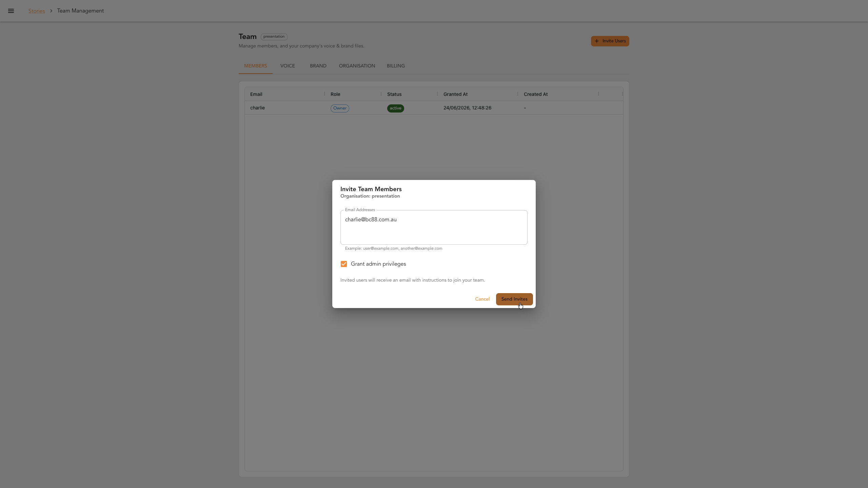This screenshot has height=488, width=868.
Task: Click the plus icon on Invite Users
Action: (x=597, y=41)
